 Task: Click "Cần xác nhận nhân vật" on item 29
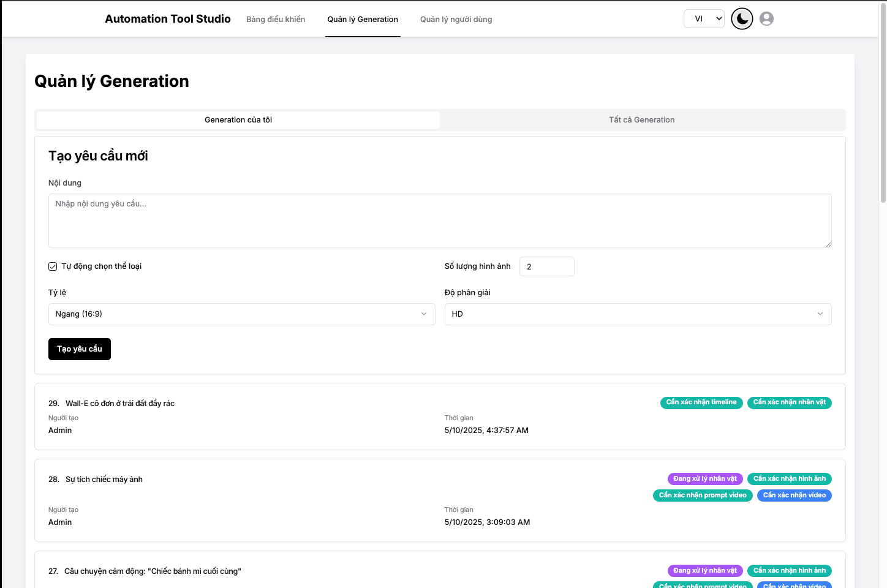pos(790,402)
